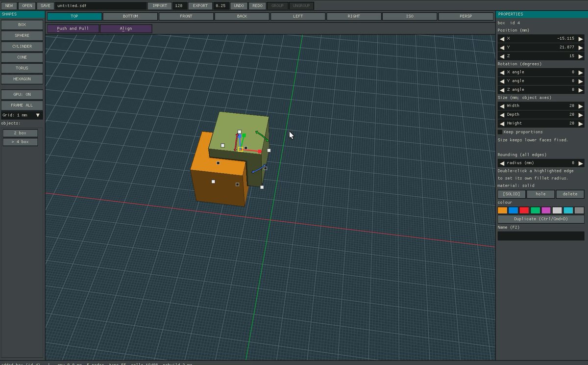This screenshot has width=588, height=365.
Task: Decrease the rounding radius with its left arrow
Action: [501, 163]
